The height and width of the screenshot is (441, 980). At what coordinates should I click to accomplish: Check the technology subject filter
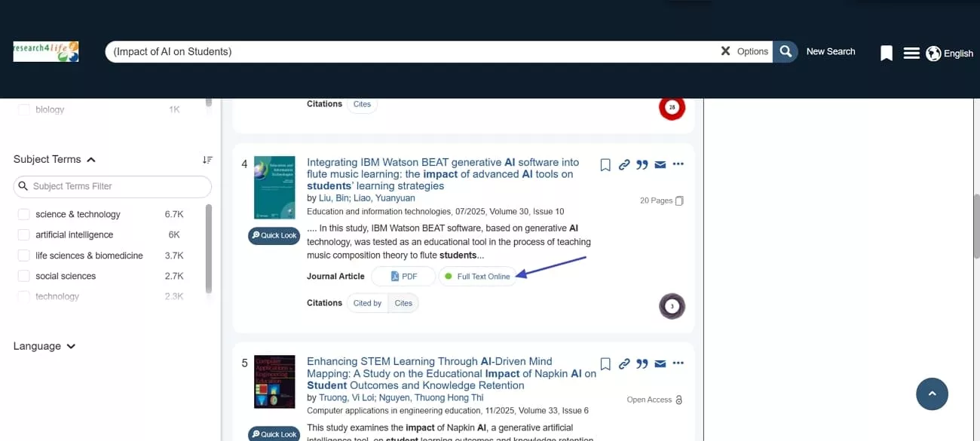(23, 296)
